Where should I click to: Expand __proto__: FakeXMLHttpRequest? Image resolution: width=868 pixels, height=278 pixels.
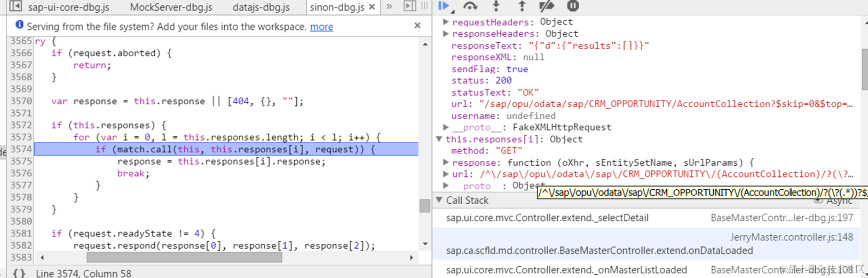tap(446, 127)
